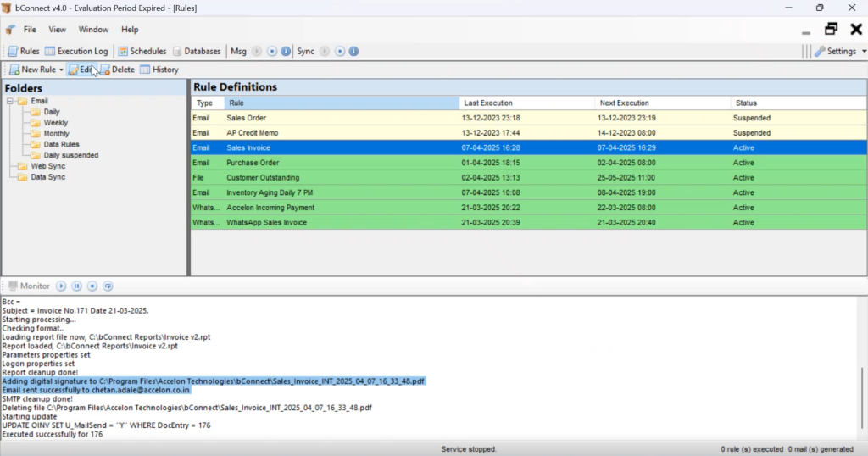Select the Web Sync folder
Viewport: 868px width, 456px height.
tap(47, 166)
